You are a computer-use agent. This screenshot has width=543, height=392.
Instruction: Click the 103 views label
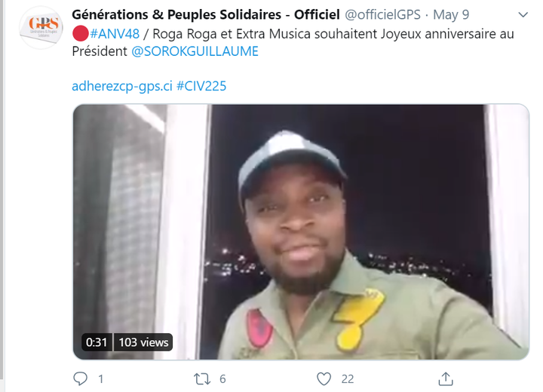click(143, 342)
